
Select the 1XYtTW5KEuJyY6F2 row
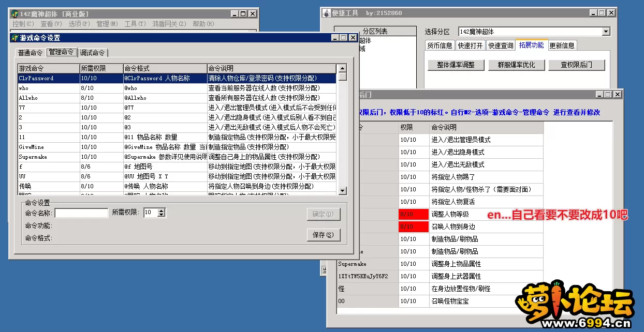[440, 276]
